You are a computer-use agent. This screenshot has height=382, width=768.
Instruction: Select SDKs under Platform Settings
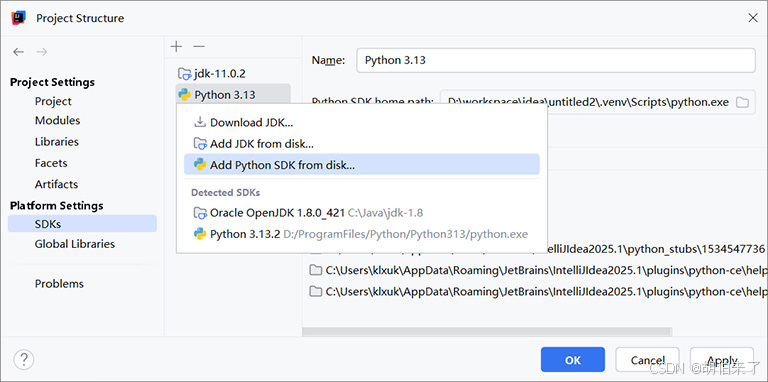(82, 224)
